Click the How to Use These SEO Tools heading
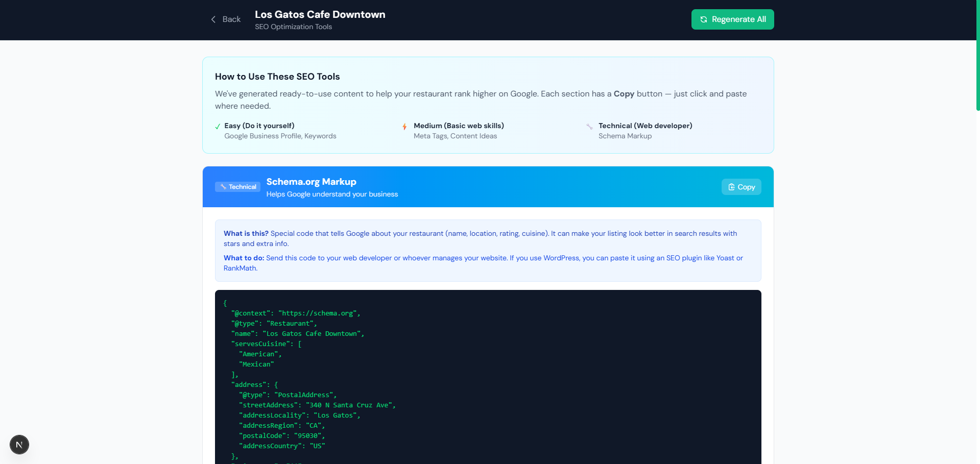 (x=277, y=77)
